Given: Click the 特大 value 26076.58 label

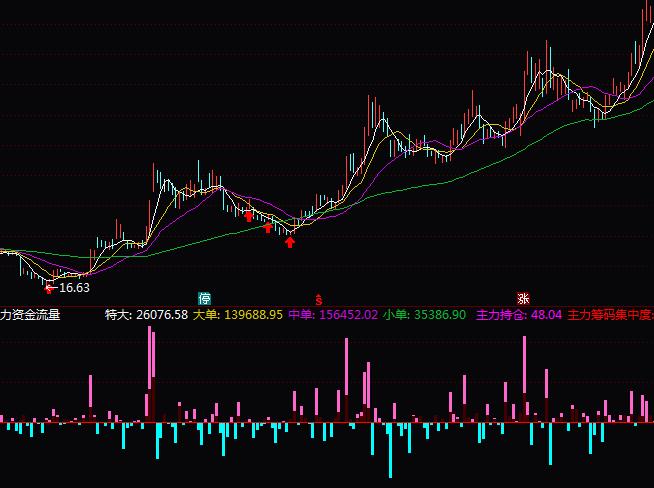Looking at the screenshot, I should (x=146, y=315).
